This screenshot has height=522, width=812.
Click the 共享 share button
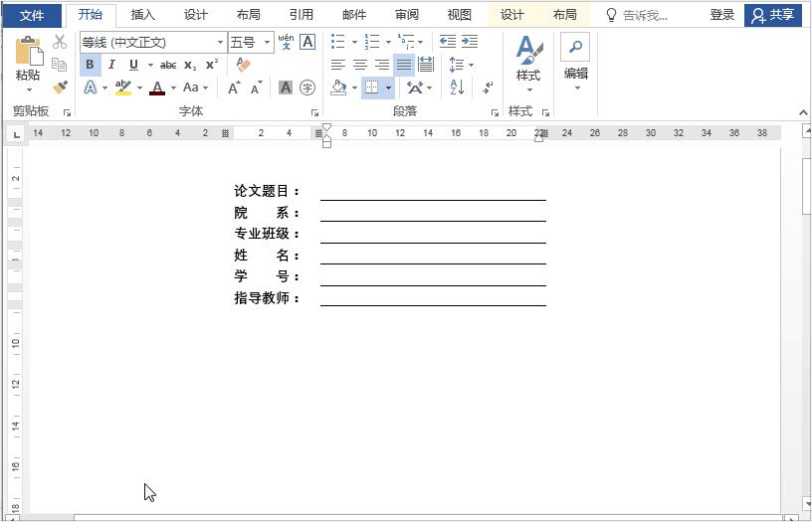773,15
